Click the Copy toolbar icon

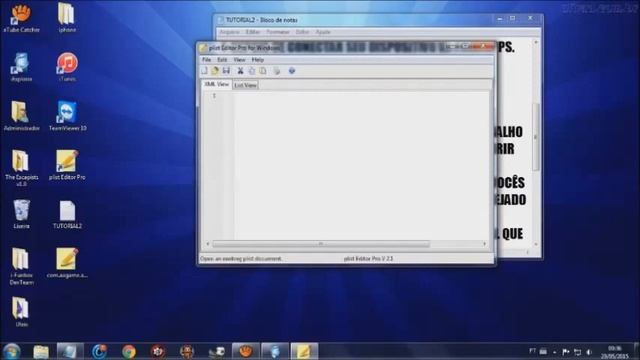(x=252, y=71)
